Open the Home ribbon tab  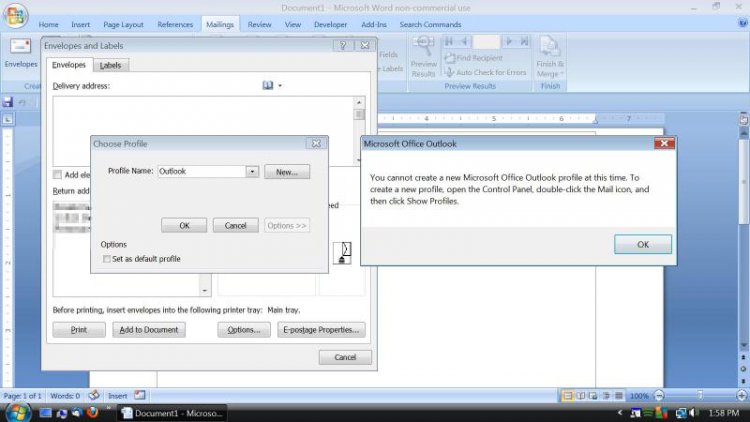pos(48,24)
